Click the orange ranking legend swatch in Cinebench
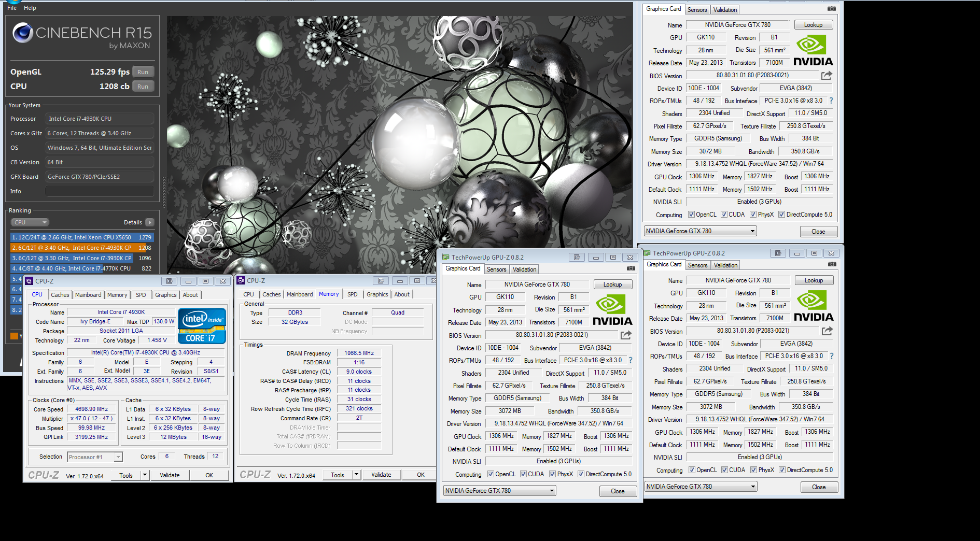This screenshot has width=980, height=541. pyautogui.click(x=14, y=336)
